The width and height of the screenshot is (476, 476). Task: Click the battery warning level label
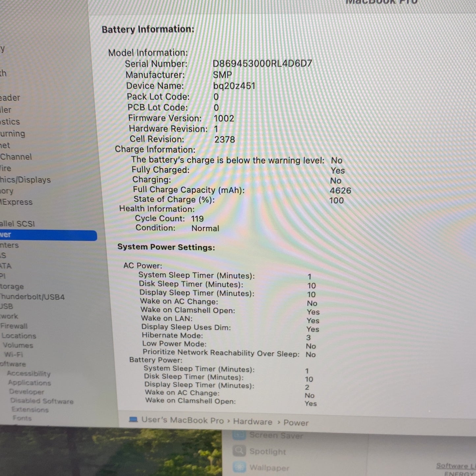coord(228,160)
